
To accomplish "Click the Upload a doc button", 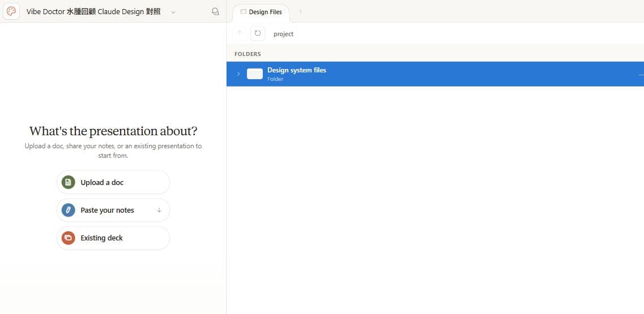I will pos(113,182).
